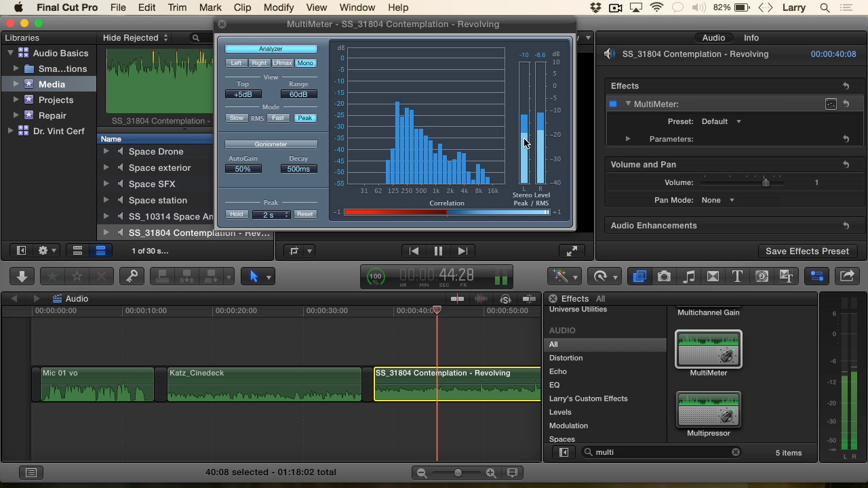Open the Themes browser icon
The height and width of the screenshot is (488, 868).
[x=786, y=277]
